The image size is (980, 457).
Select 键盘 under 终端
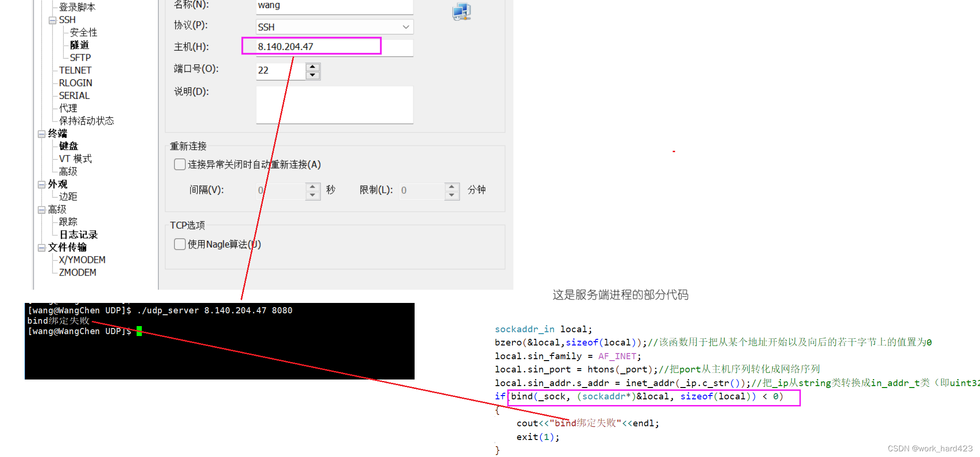(69, 146)
